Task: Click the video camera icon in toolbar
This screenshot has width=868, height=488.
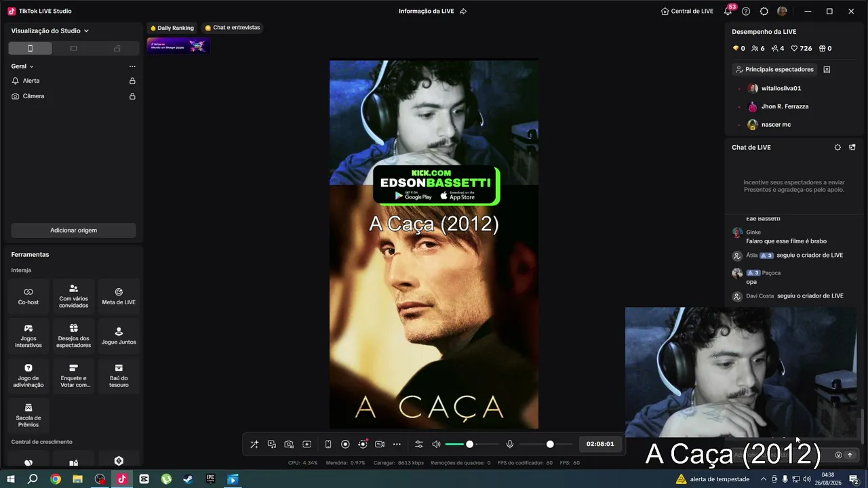Action: coord(380,444)
